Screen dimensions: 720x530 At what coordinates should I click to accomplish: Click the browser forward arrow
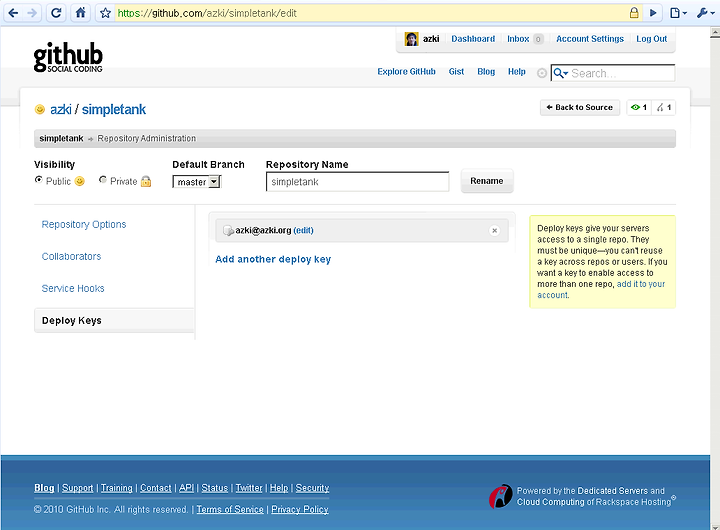point(32,13)
